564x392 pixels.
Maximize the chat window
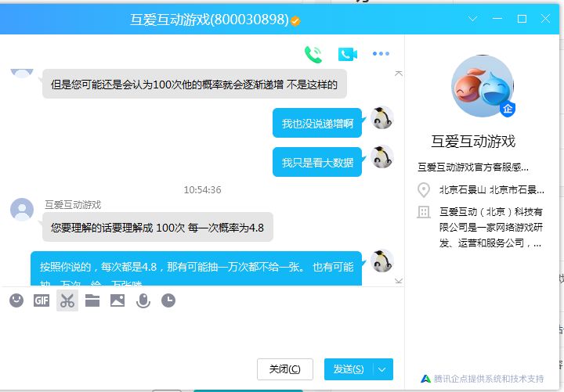(x=522, y=19)
